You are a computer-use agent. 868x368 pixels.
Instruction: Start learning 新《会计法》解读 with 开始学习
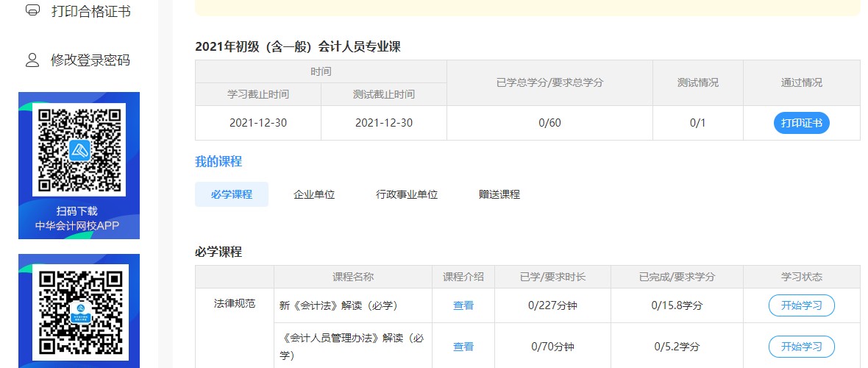801,305
